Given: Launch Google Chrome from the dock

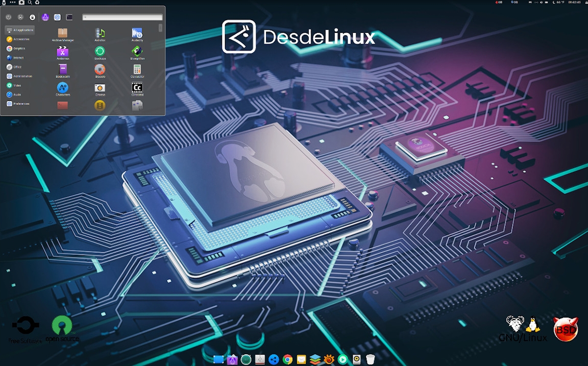Looking at the screenshot, I should 288,360.
